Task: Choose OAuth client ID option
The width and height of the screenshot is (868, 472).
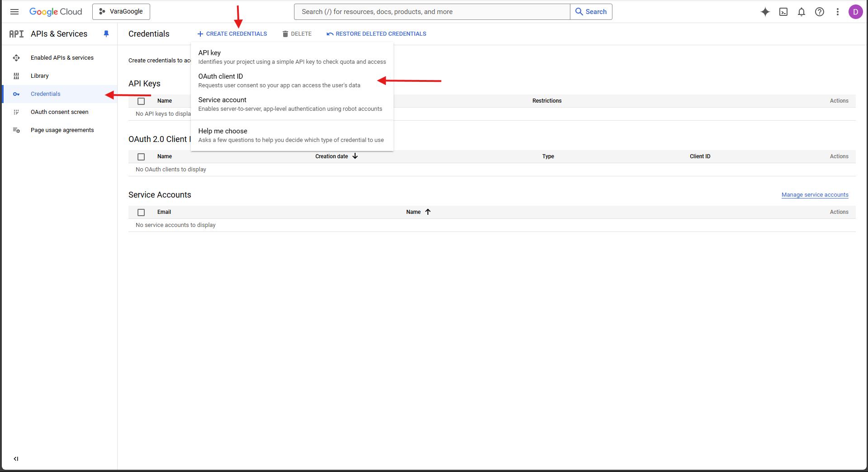Action: pos(292,80)
